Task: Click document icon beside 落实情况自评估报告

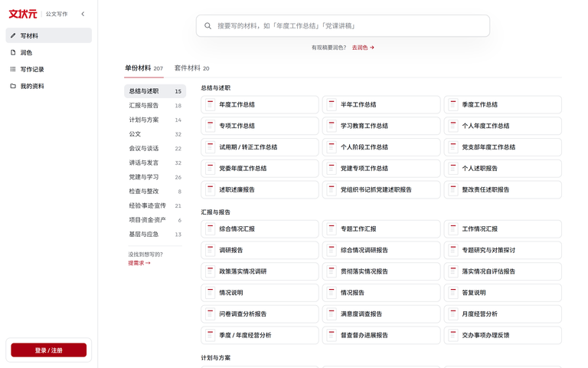Action: pos(453,271)
